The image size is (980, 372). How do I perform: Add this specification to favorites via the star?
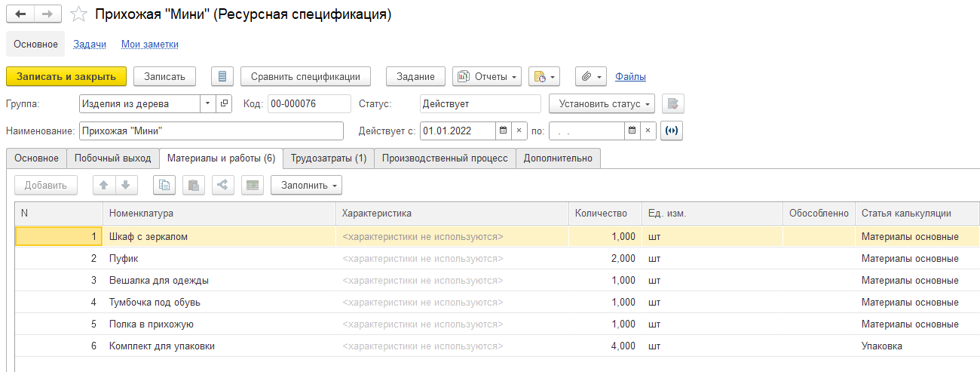point(78,14)
